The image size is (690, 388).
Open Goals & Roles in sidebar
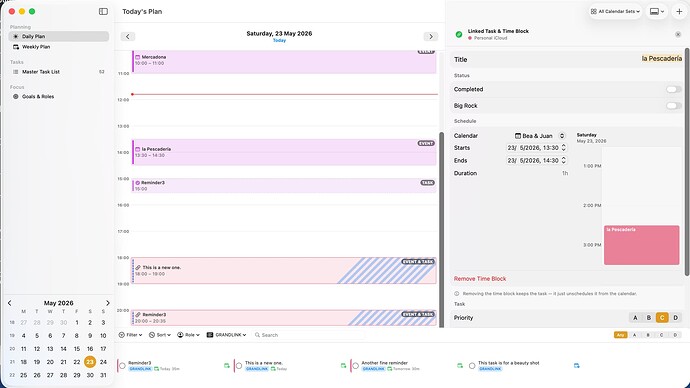[59, 96]
